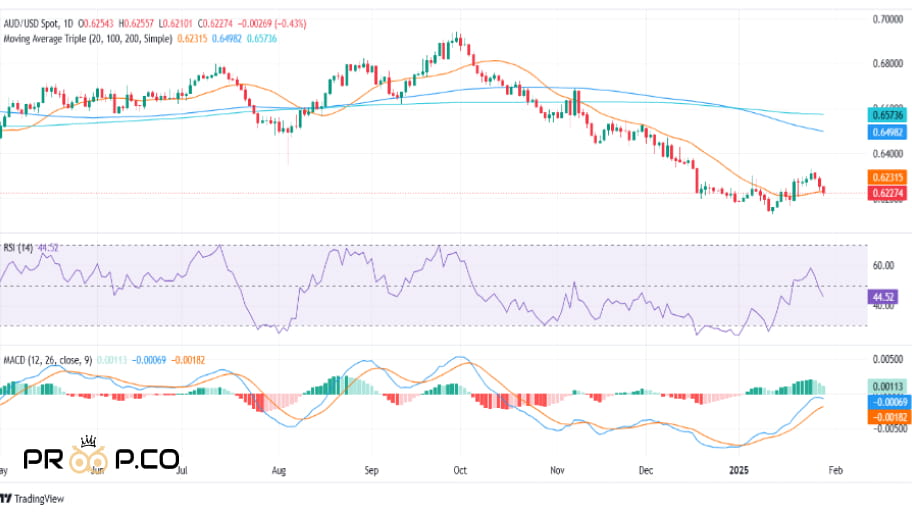Click the Sep label on time axis
This screenshot has height=513, width=912.
tap(371, 470)
